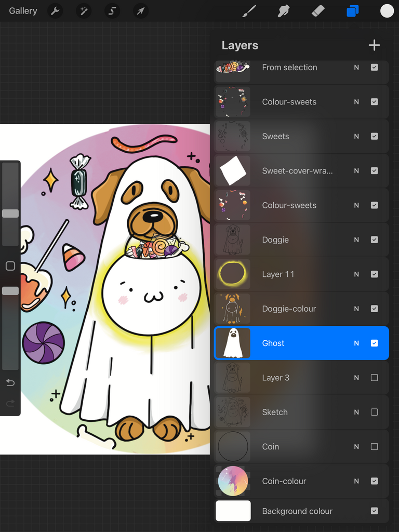
Task: Select the Brush tool
Action: click(249, 11)
